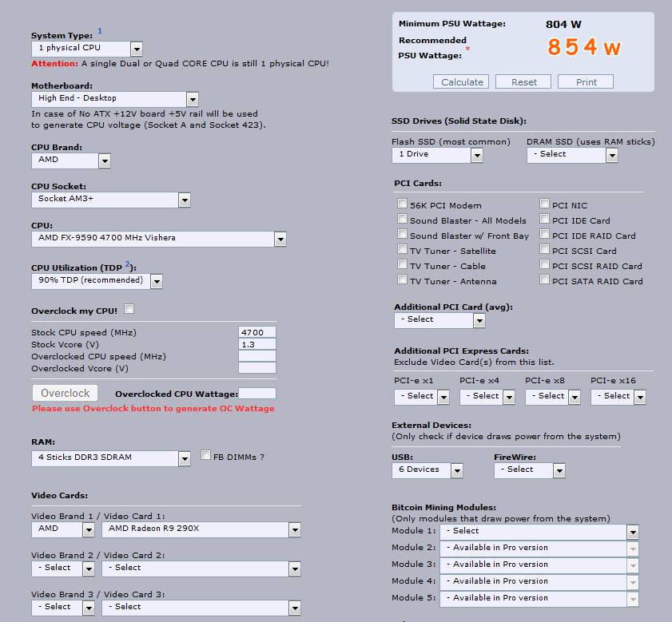The image size is (672, 622).
Task: Open the CPU Brand dropdown
Action: (x=70, y=160)
